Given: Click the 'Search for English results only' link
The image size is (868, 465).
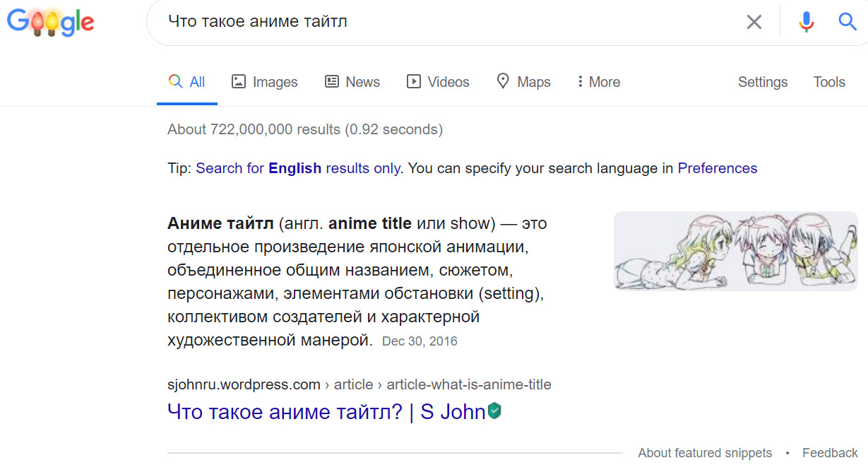Looking at the screenshot, I should point(298,168).
